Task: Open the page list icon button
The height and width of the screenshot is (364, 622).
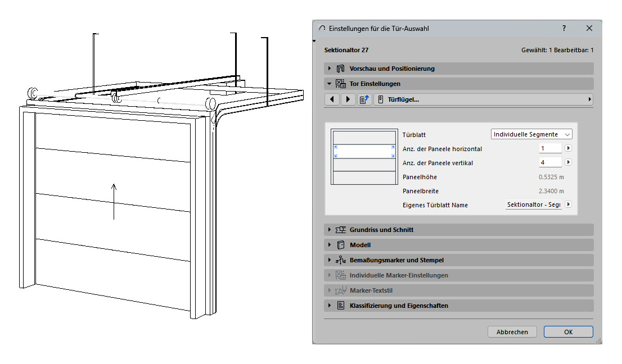Action: pos(364,99)
